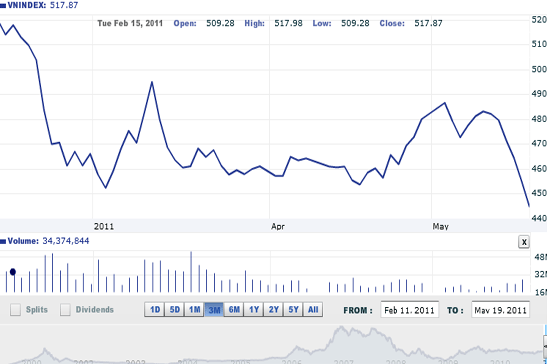
Task: Enable the Dividends checkbox
Action: click(x=65, y=310)
